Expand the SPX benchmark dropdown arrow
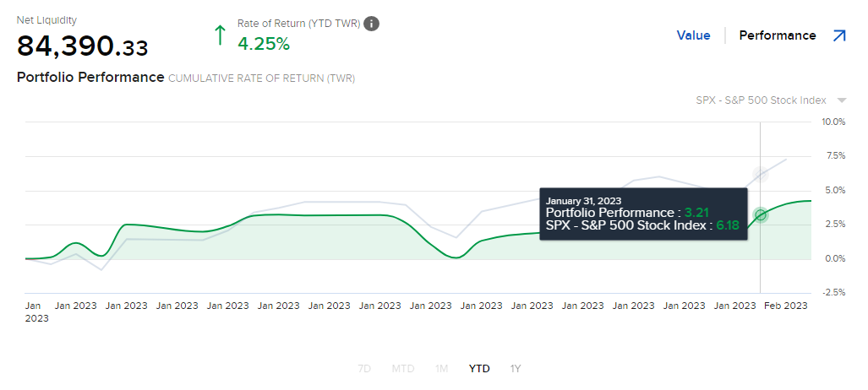The width and height of the screenshot is (868, 390). [842, 100]
